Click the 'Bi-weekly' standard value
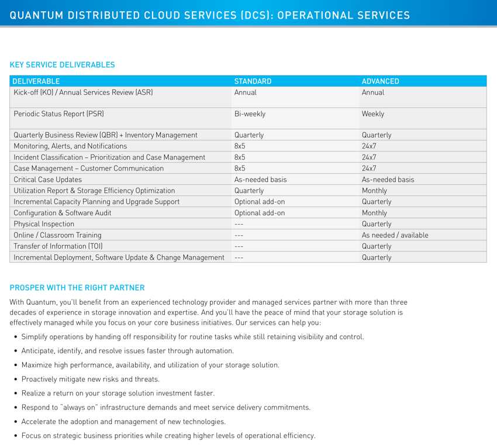The height and width of the screenshot is (448, 497). pyautogui.click(x=250, y=114)
